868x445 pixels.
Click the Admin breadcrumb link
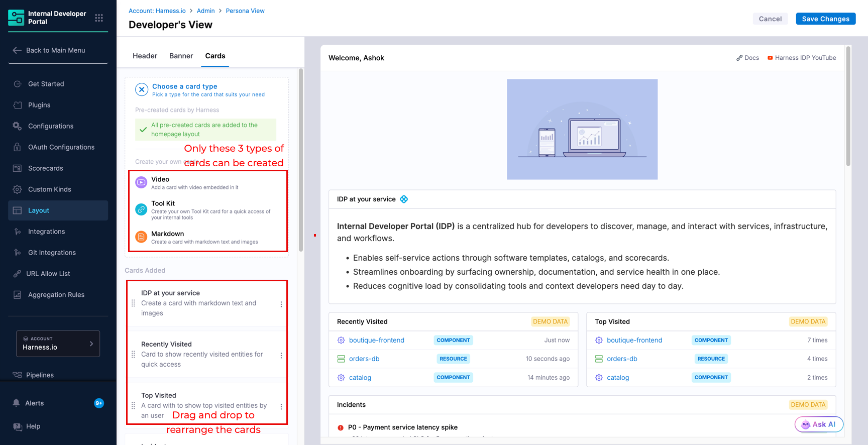click(206, 11)
